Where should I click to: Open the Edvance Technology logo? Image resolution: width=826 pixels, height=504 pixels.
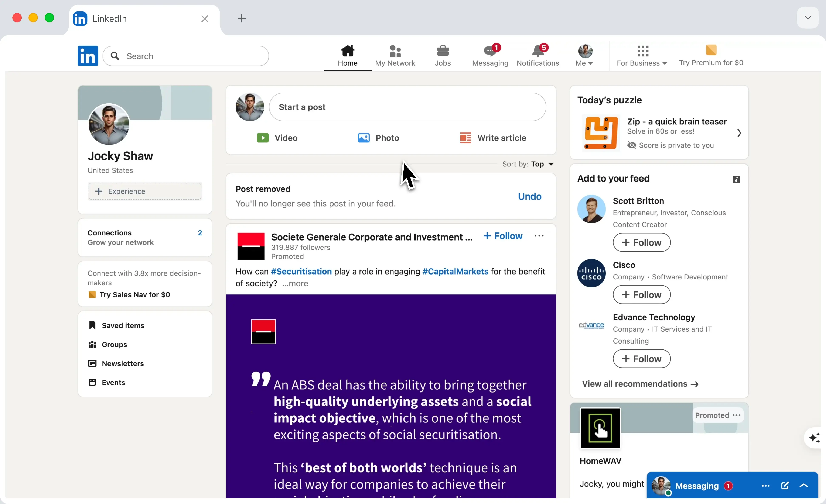(x=591, y=325)
